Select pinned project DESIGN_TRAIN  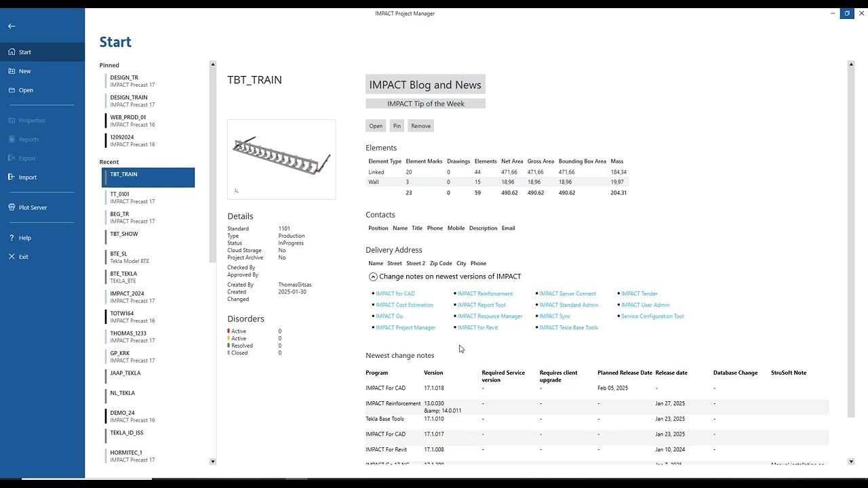[148, 101]
